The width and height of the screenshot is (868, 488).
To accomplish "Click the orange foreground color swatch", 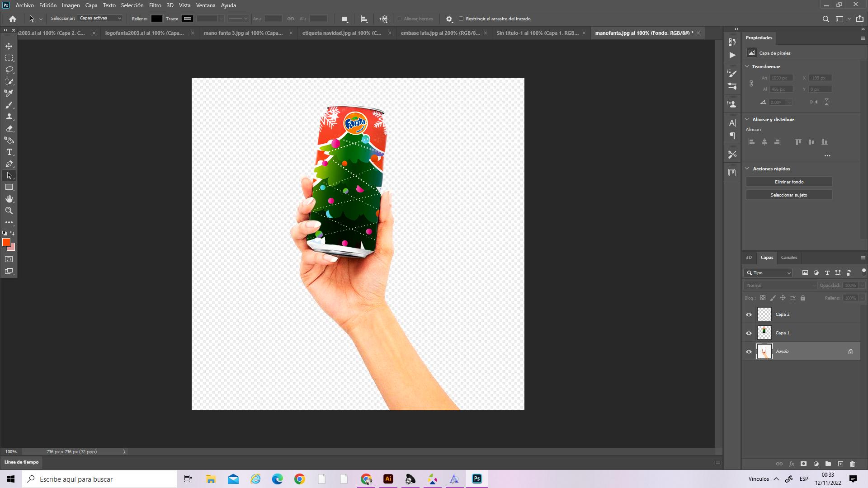I will pos(6,243).
